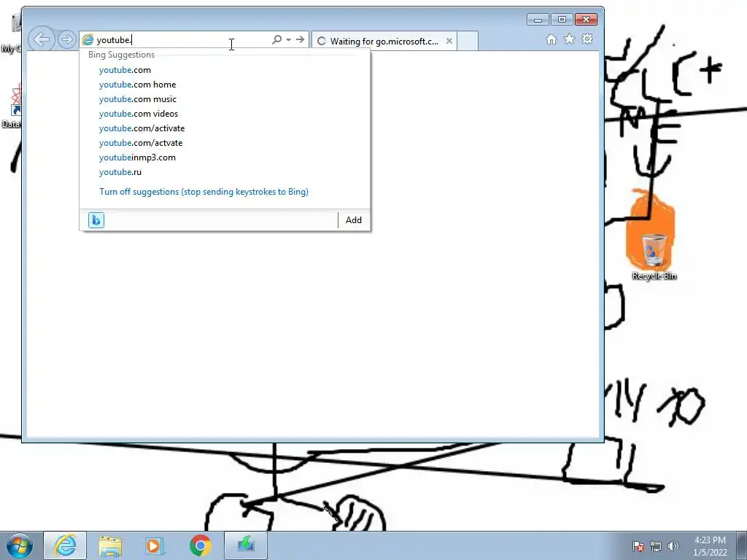Open the Home page icon
The image size is (747, 560).
[x=551, y=39]
